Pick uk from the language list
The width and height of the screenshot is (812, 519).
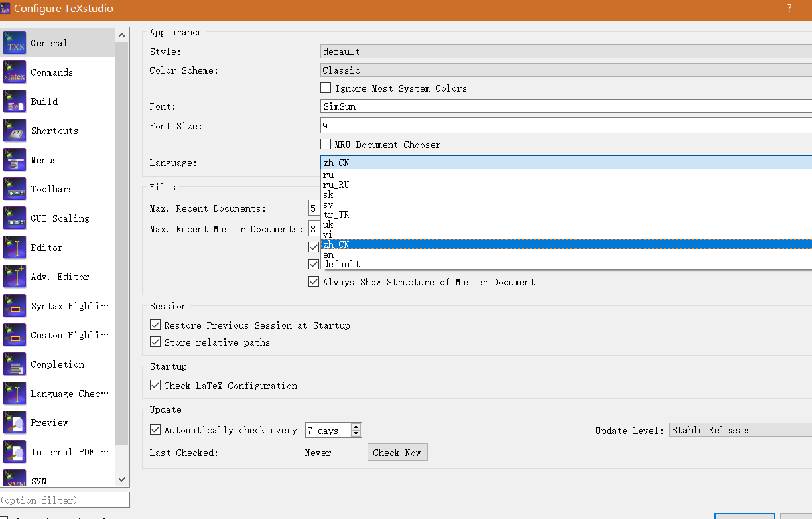(566, 225)
